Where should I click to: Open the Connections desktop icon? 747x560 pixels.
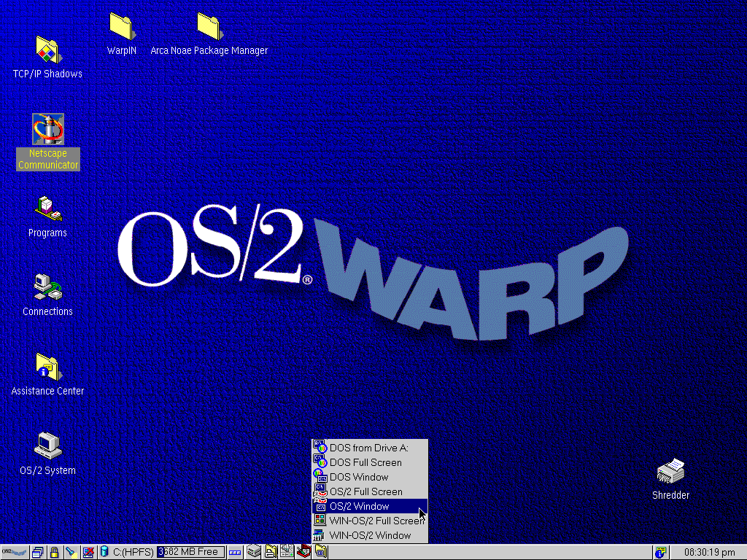coord(47,287)
